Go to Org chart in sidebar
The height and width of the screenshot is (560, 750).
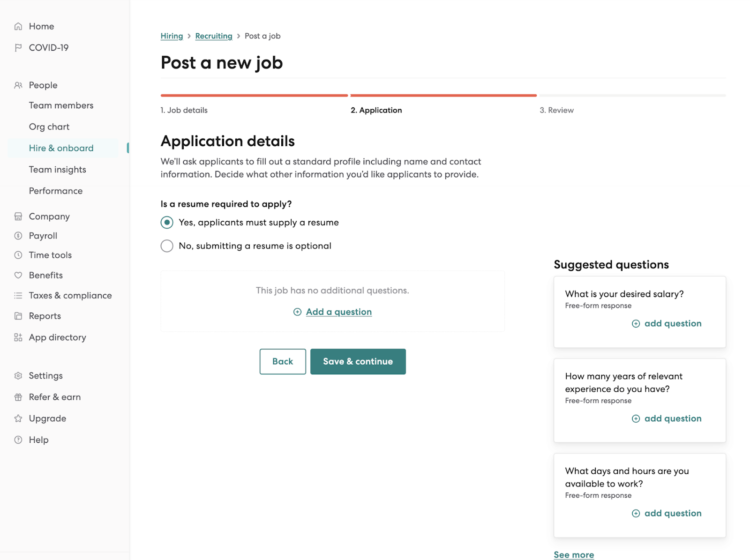[49, 127]
